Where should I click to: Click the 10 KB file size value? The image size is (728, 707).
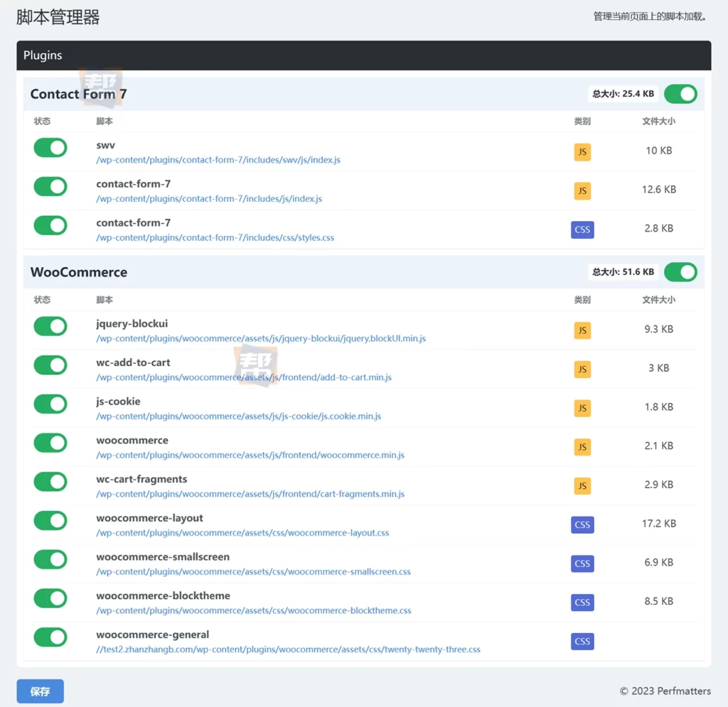coord(659,151)
